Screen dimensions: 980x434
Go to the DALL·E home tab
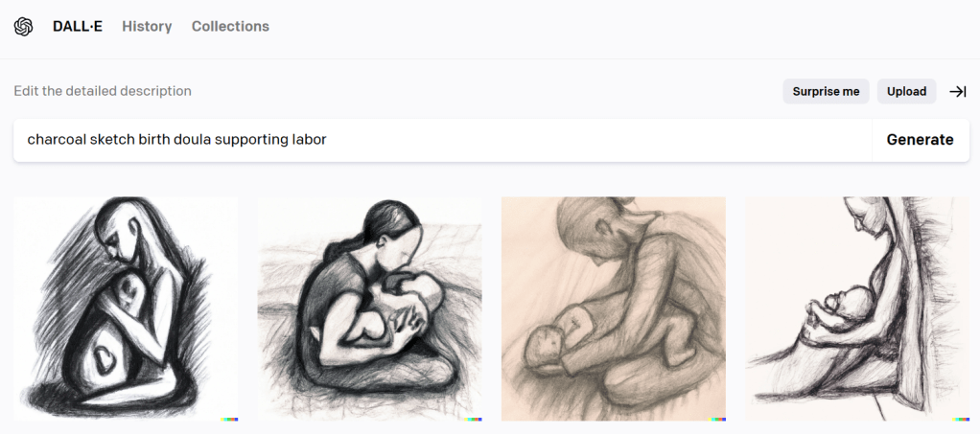click(78, 26)
